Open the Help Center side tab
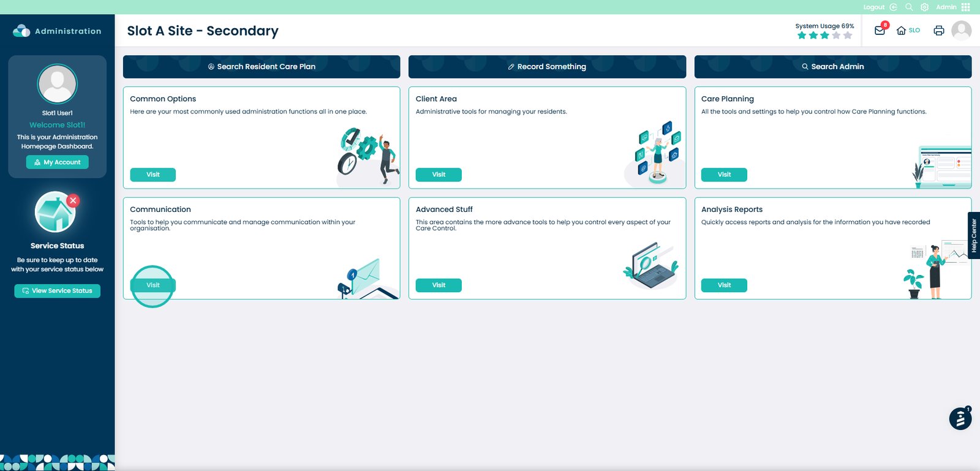The image size is (980, 471). point(974,235)
